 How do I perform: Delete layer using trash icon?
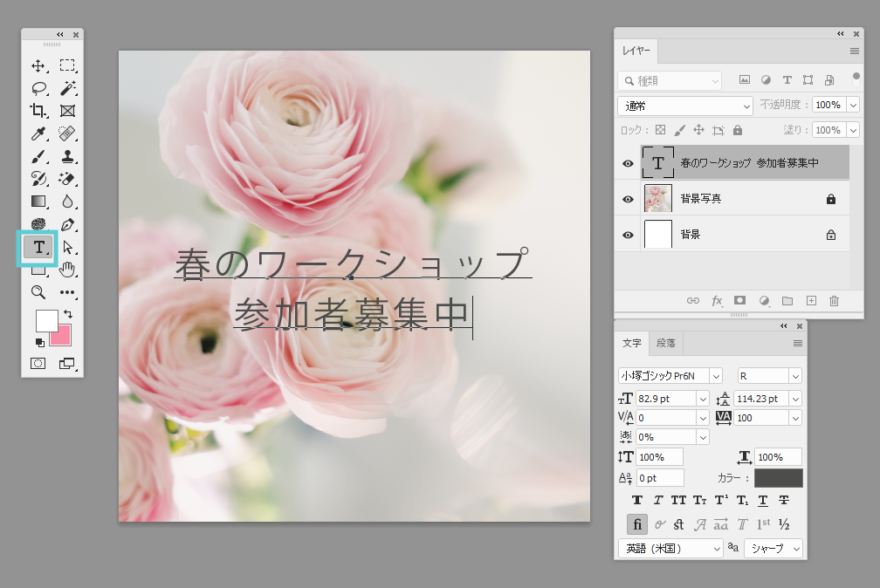pyautogui.click(x=834, y=301)
